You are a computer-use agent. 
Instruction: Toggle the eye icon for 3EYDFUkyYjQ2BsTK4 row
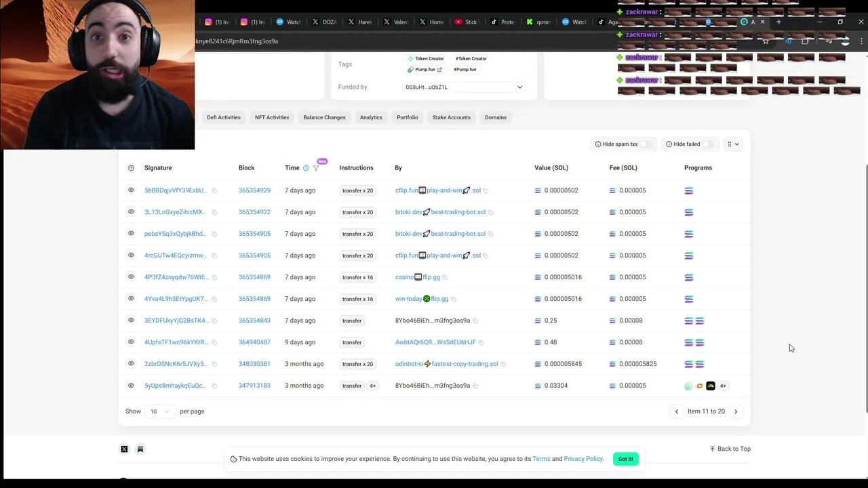131,321
